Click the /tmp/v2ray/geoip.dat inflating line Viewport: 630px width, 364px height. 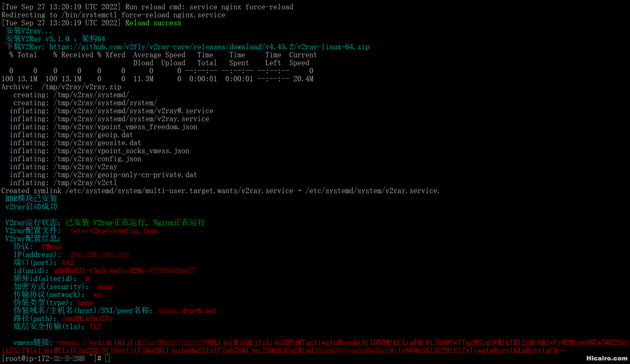coord(71,135)
